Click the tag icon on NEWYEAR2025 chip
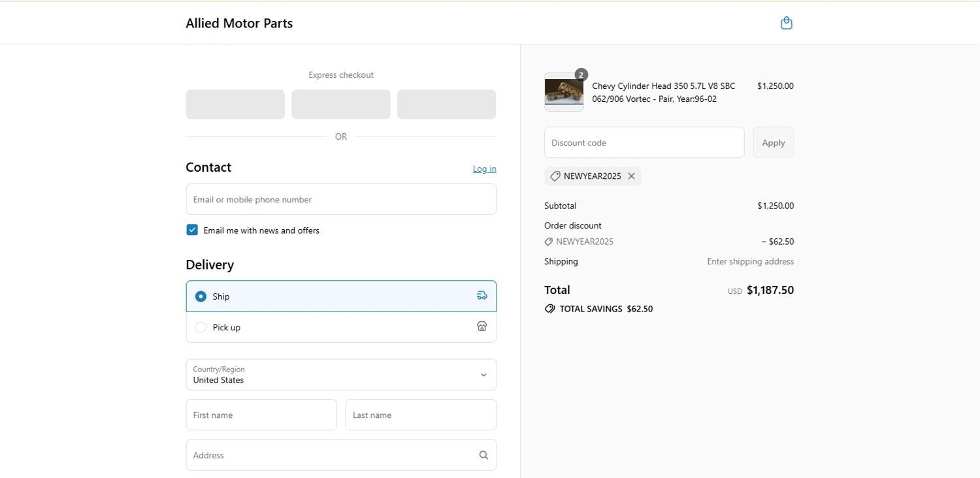980x478 pixels. click(x=555, y=176)
